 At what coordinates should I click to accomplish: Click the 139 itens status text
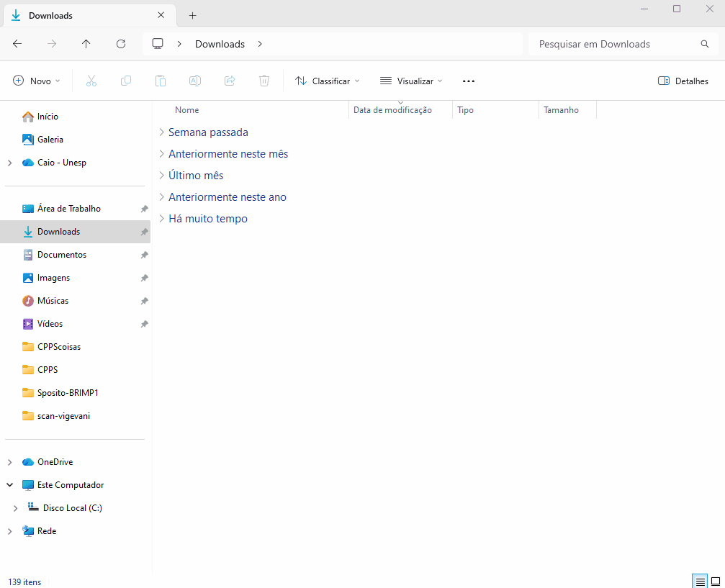pyautogui.click(x=24, y=582)
